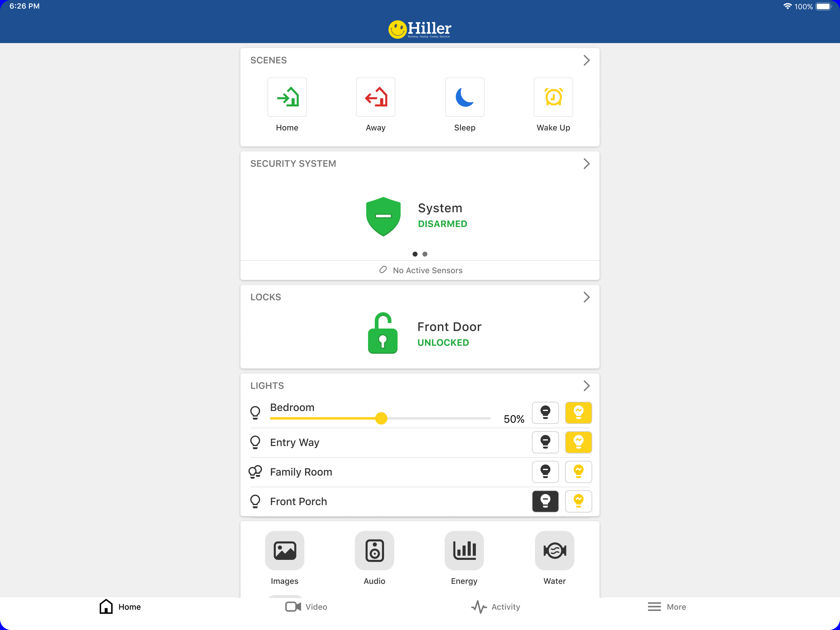Viewport: 840px width, 630px height.
Task: Tap the Family Room label
Action: 301,472
